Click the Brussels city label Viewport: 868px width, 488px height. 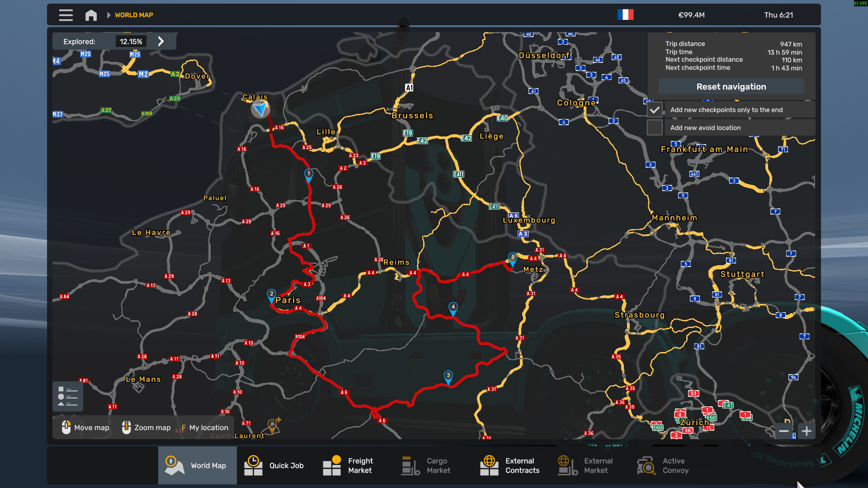click(412, 116)
